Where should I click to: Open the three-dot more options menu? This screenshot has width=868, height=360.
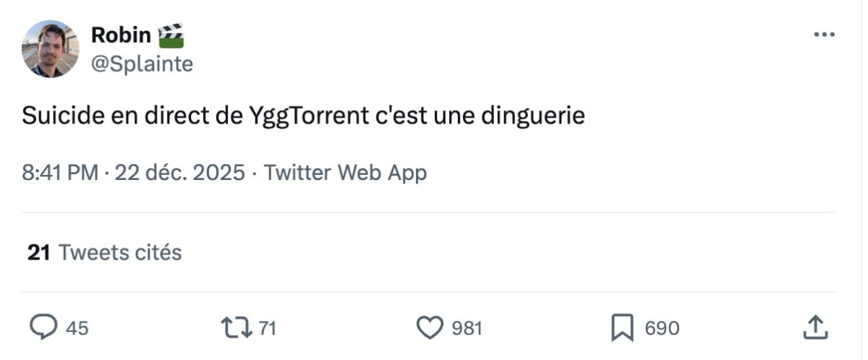pos(825,35)
